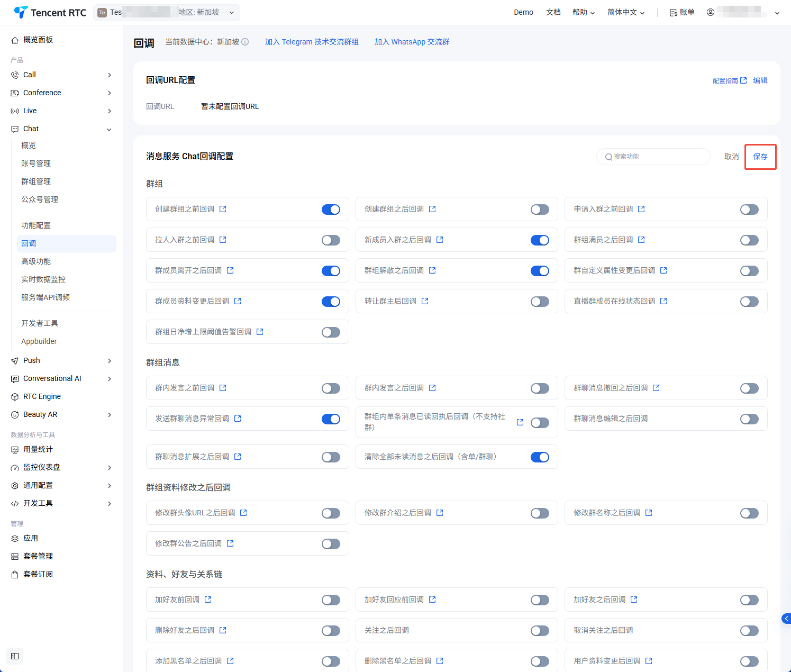Open doc link for 群组日净增上限阈值告警回调
The height and width of the screenshot is (672, 791).
260,332
